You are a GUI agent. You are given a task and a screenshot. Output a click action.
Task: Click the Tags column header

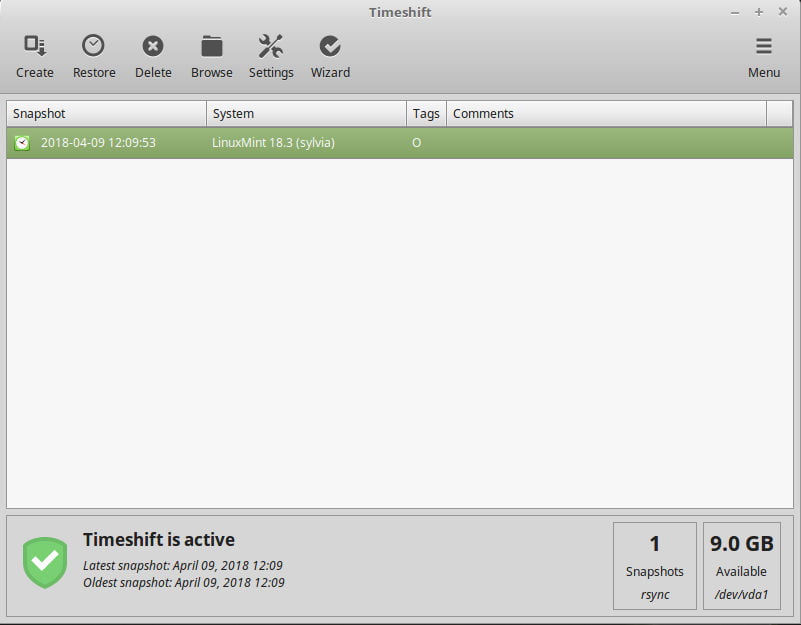point(426,113)
